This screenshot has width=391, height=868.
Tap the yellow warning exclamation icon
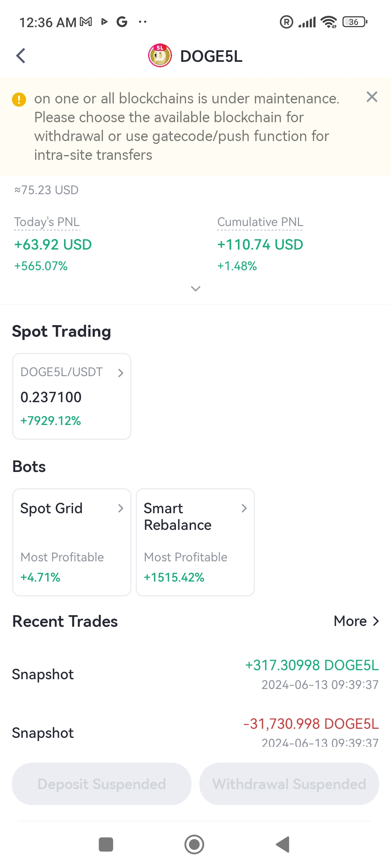coord(19,99)
